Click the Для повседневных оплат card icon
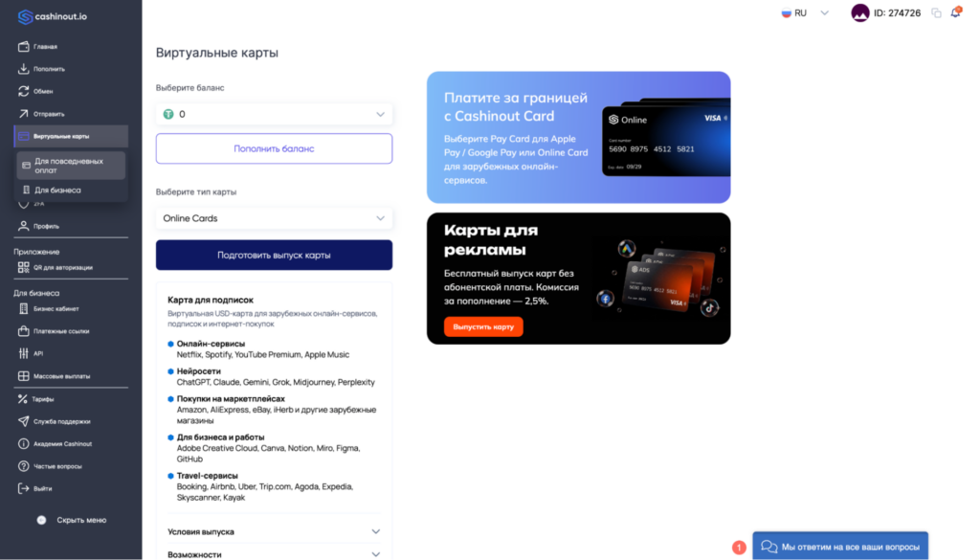The height and width of the screenshot is (560, 980). (x=26, y=166)
